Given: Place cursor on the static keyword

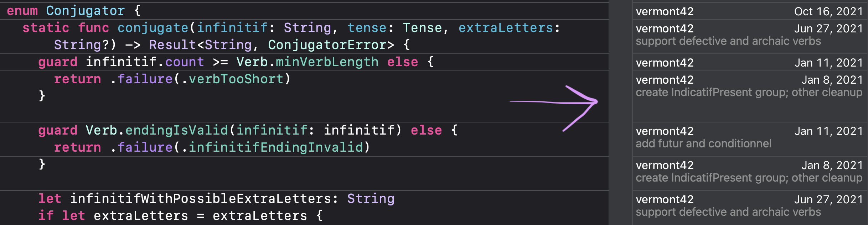Looking at the screenshot, I should tap(46, 28).
